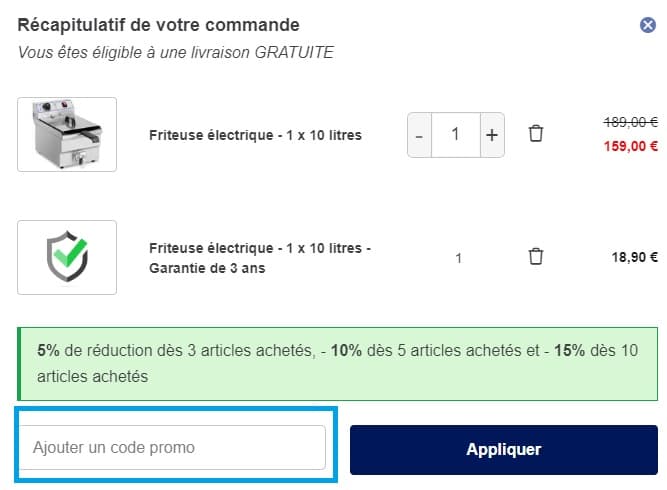Close the order summary dialog

[x=648, y=26]
